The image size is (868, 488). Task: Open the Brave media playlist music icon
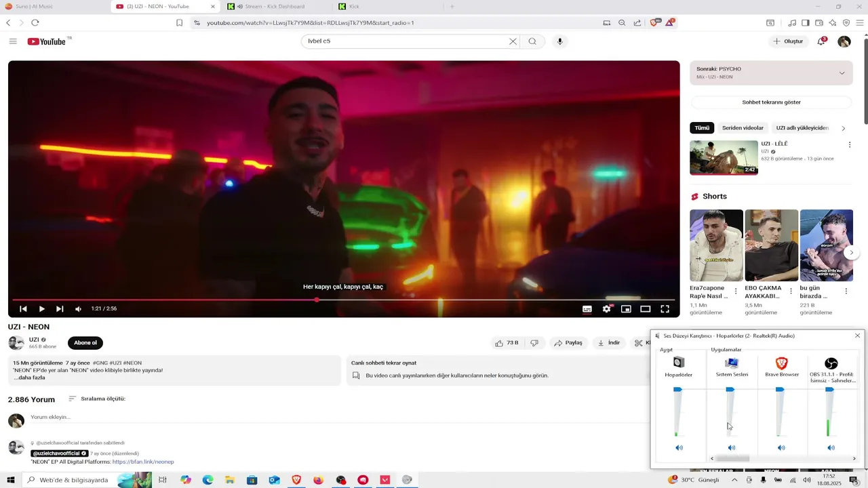[792, 22]
